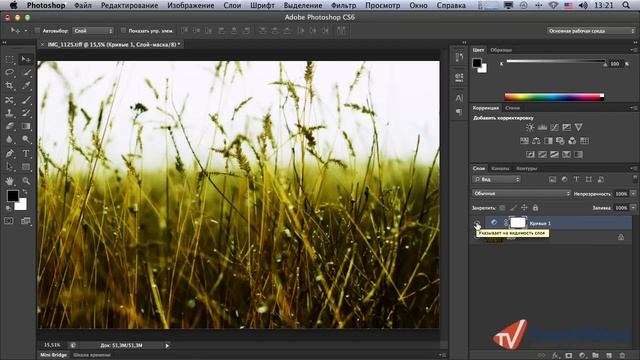This screenshot has width=640, height=360.
Task: Select the Gradient tool
Action: (26, 126)
